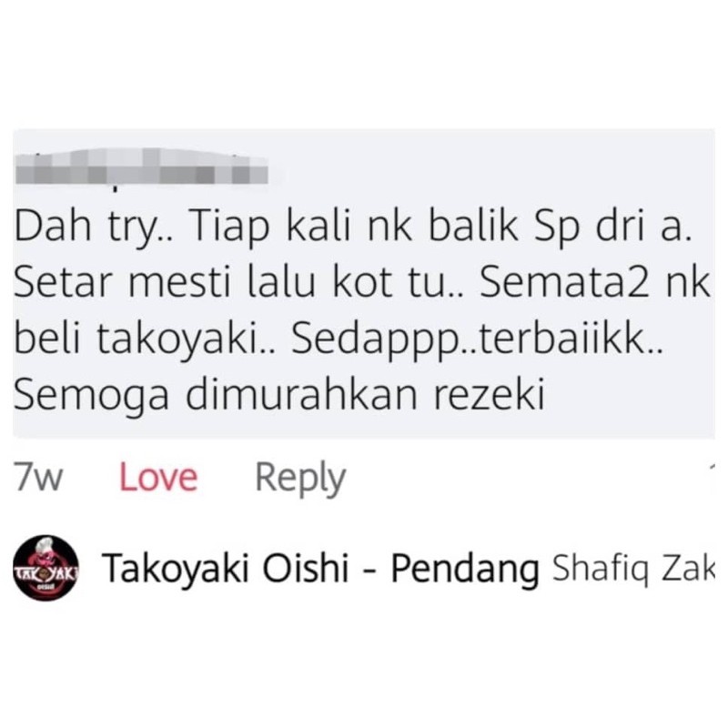Viewport: 728px width, 728px height.
Task: Reply to the takoyaki comment
Action: pos(300,480)
